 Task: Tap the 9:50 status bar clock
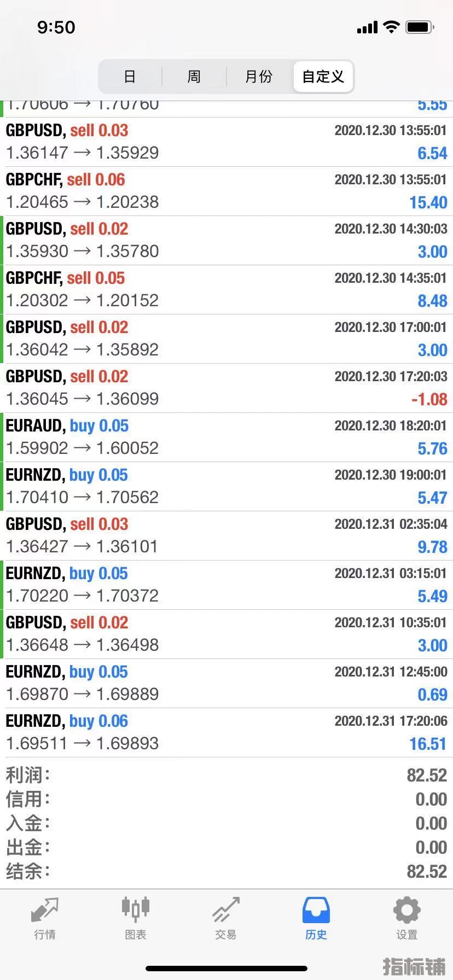pyautogui.click(x=56, y=27)
